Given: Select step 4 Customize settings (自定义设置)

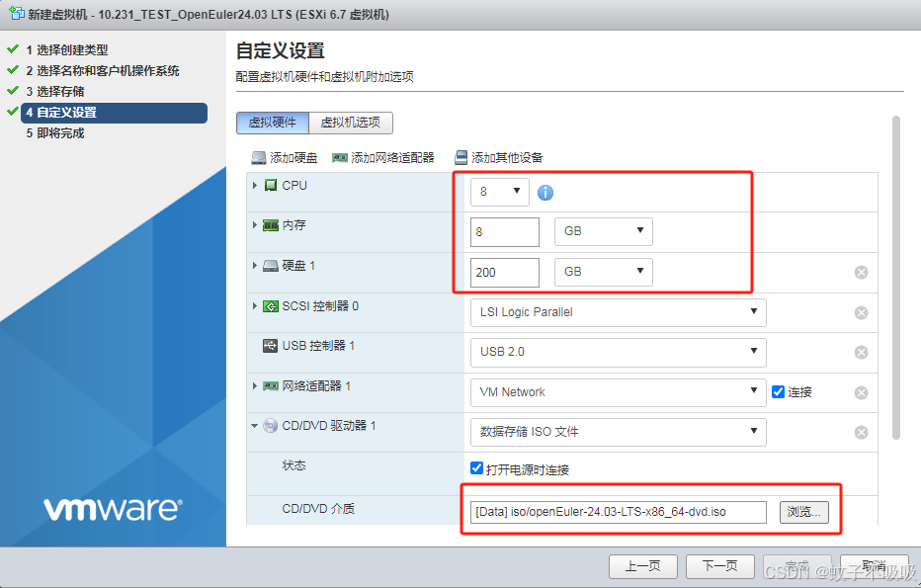Looking at the screenshot, I should click(x=114, y=113).
